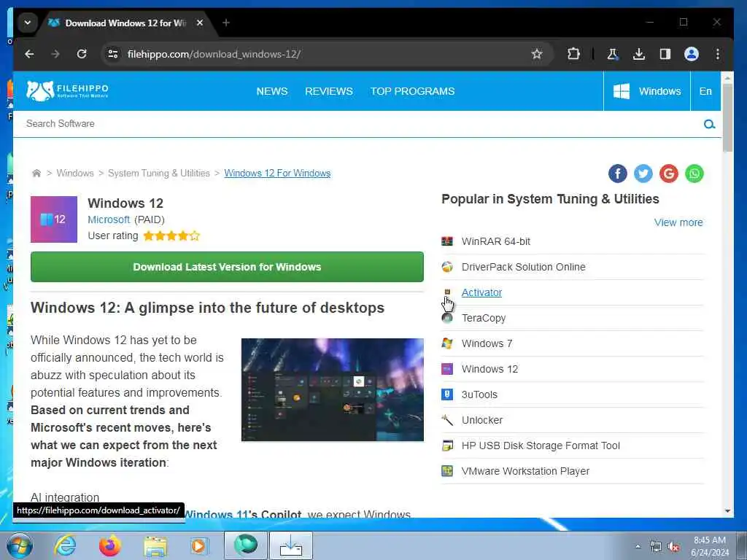Show hidden system tray icons
The width and height of the screenshot is (747, 560).
click(638, 547)
